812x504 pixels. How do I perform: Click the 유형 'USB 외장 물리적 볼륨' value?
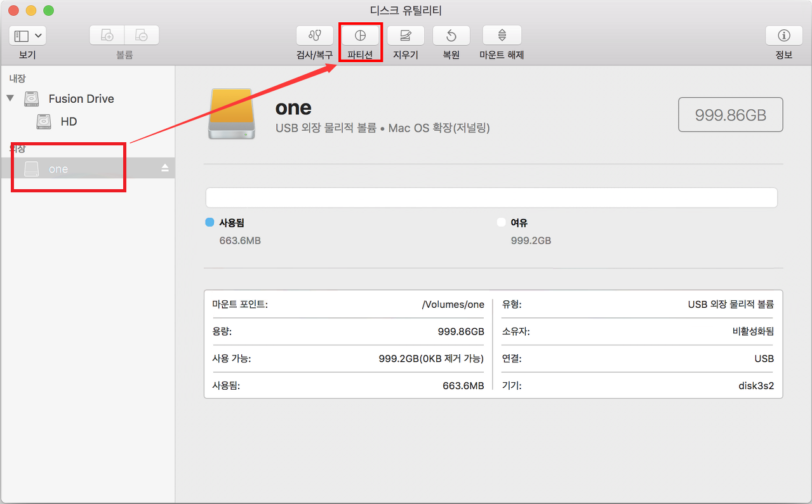click(x=731, y=305)
